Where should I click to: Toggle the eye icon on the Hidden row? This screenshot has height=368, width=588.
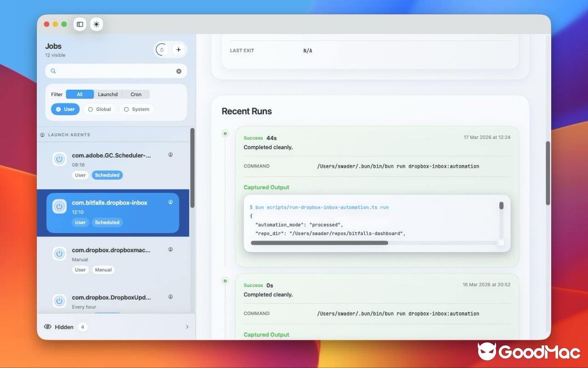48,327
